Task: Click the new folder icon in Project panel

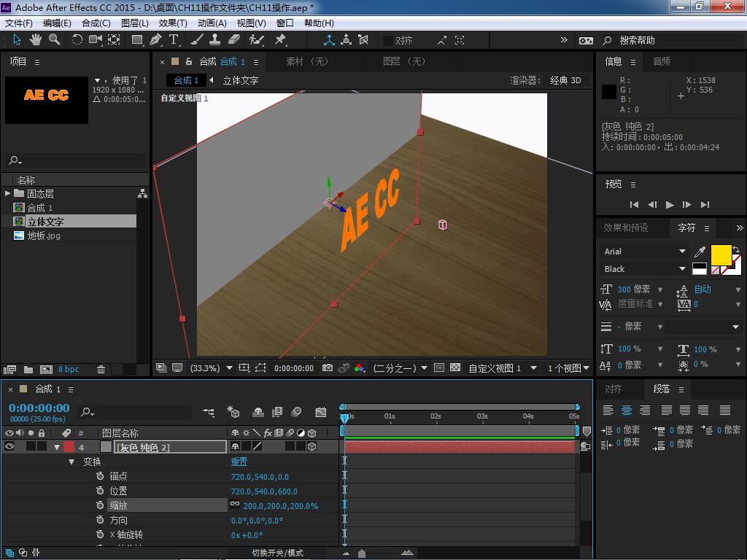Action: (x=28, y=370)
